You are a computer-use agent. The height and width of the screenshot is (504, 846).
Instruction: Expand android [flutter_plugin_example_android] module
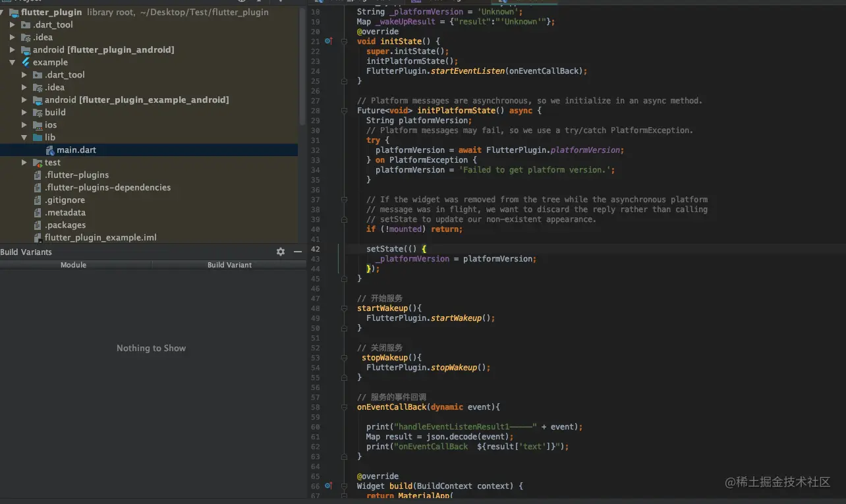(24, 99)
